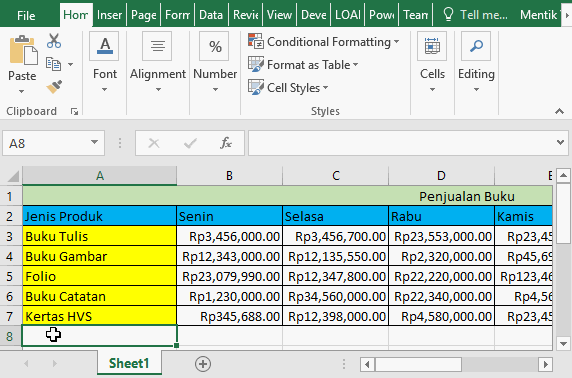This screenshot has width=572, height=378.
Task: Click the Name Box showing A8
Action: tap(53, 143)
